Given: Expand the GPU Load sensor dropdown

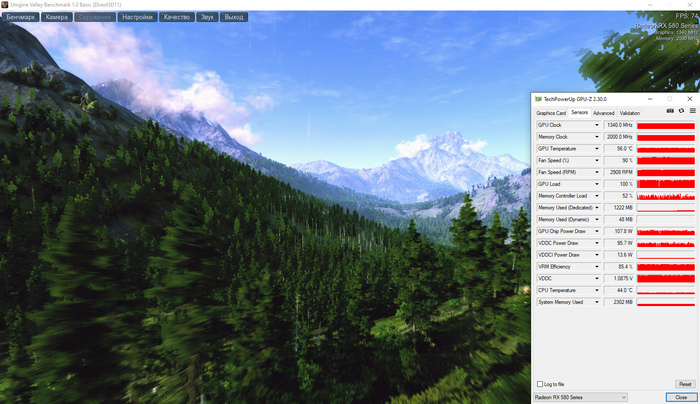Looking at the screenshot, I should [x=596, y=184].
